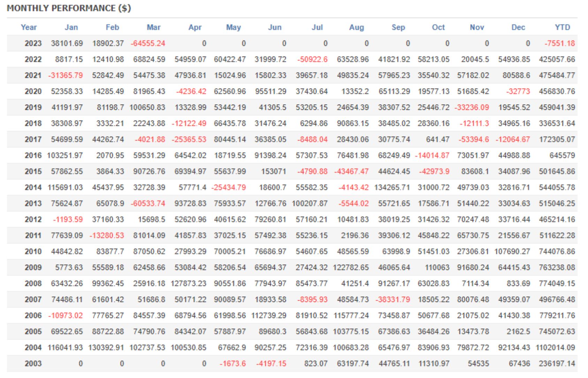Click the January 2006 value -10973.02
Image resolution: width=588 pixels, height=378 pixels.
(x=66, y=316)
